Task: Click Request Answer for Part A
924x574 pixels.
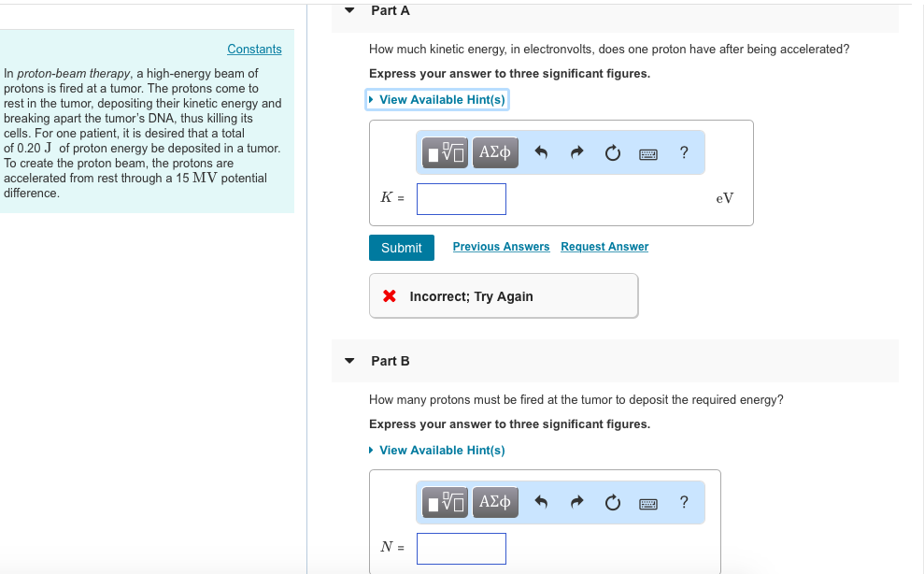Action: [604, 246]
